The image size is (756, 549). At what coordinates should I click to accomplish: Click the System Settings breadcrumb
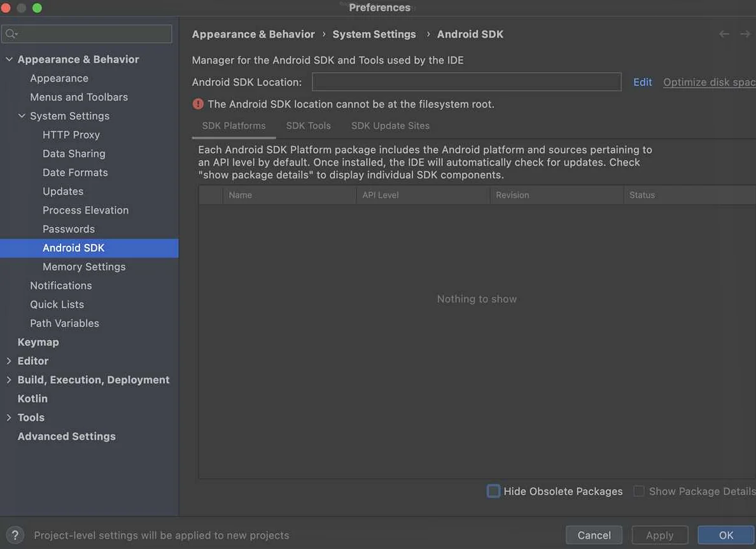[x=374, y=34]
